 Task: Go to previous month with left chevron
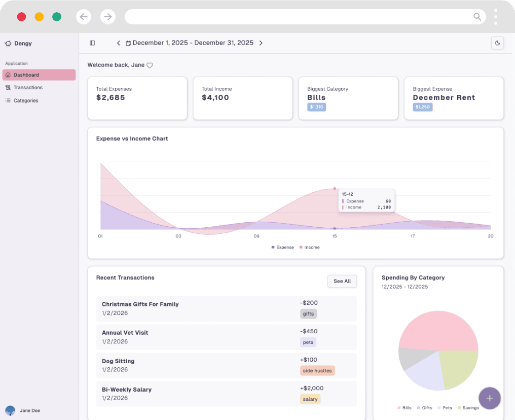click(x=118, y=43)
